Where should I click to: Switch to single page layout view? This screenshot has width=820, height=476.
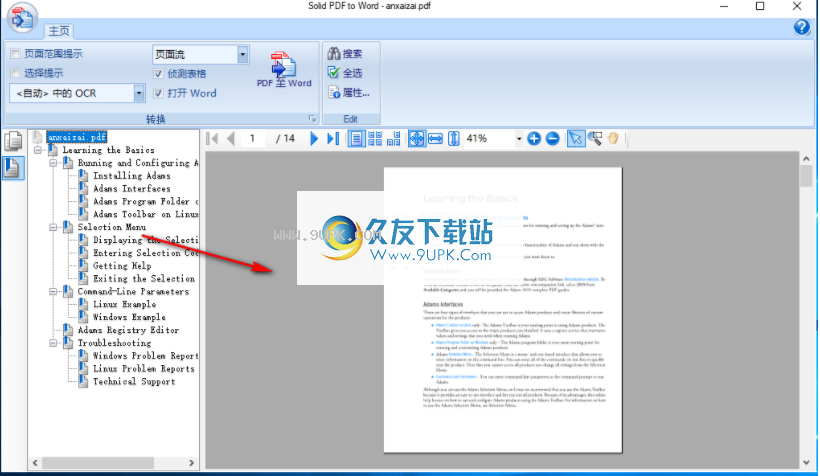[356, 139]
